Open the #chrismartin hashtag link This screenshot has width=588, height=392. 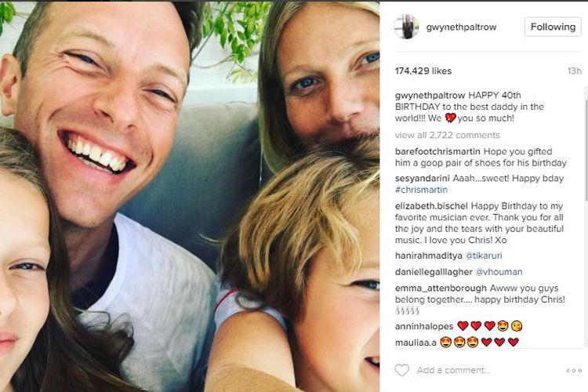tap(421, 190)
